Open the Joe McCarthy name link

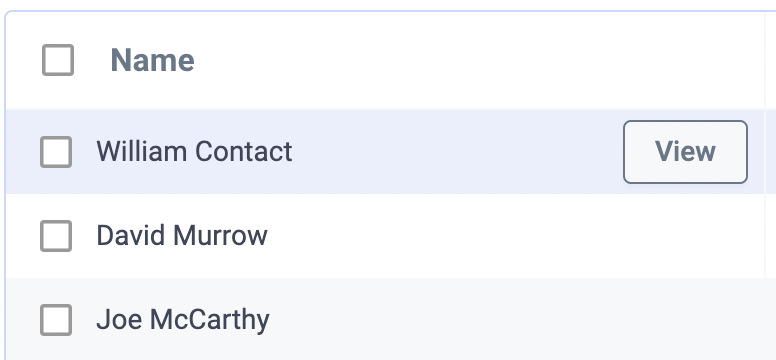click(183, 320)
